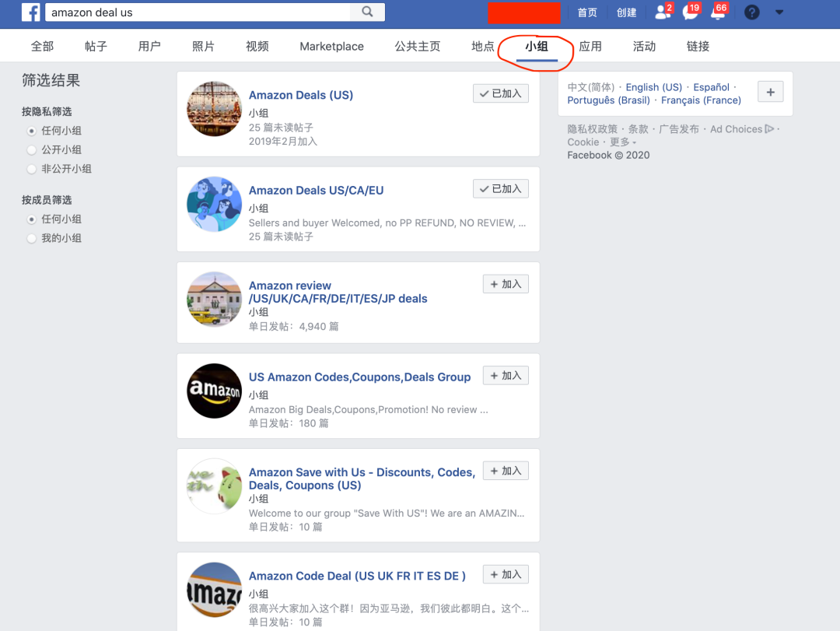Open the Cookie footer link

click(583, 142)
